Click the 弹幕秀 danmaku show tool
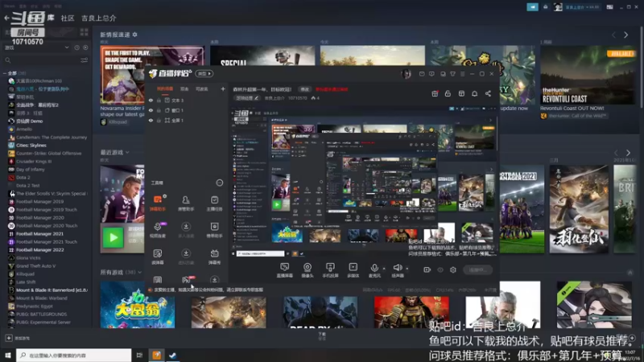The image size is (644, 362). 214,257
